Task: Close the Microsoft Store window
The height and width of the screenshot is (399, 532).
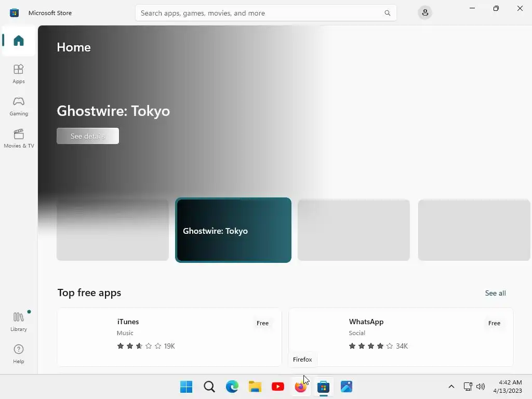Action: [520, 8]
